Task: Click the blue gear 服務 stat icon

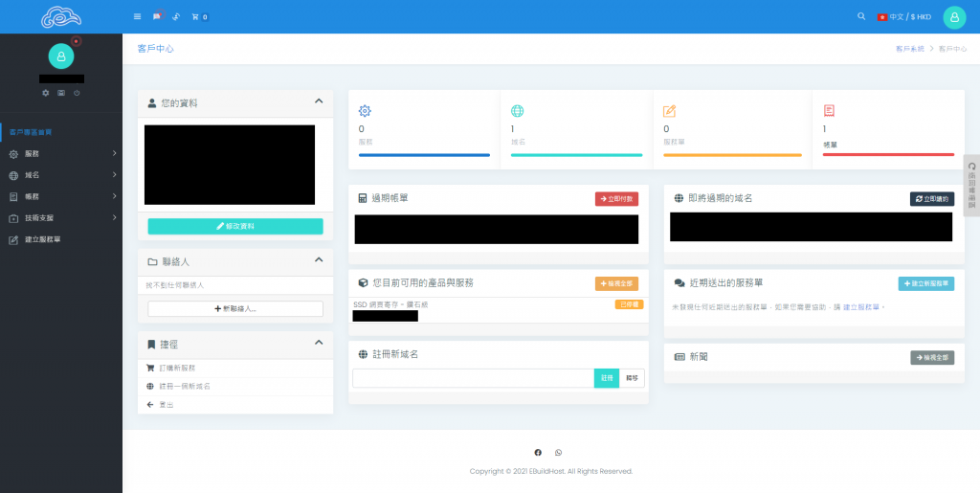Action: point(365,111)
